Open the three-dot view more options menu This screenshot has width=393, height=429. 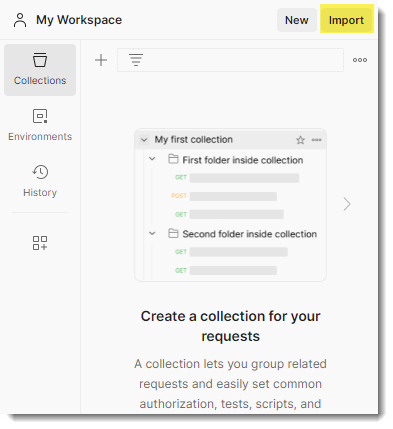point(360,60)
